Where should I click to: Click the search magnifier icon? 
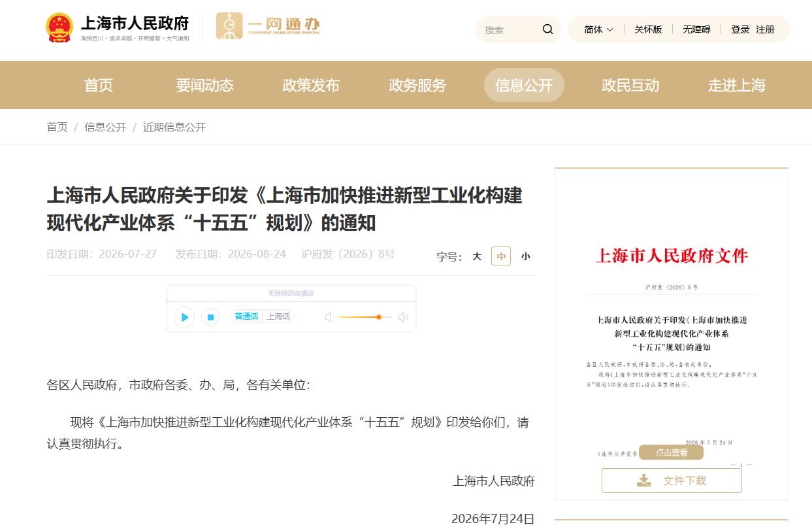tap(547, 29)
